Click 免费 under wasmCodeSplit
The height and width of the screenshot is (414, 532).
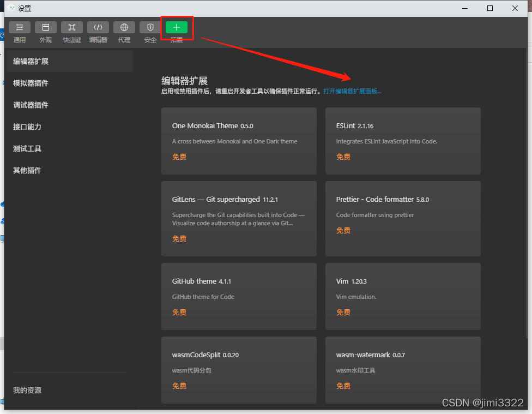tap(179, 386)
